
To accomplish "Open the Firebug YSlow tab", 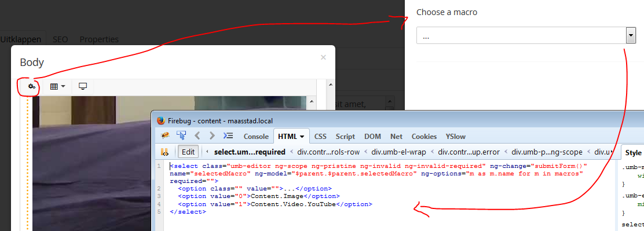I will click(455, 137).
